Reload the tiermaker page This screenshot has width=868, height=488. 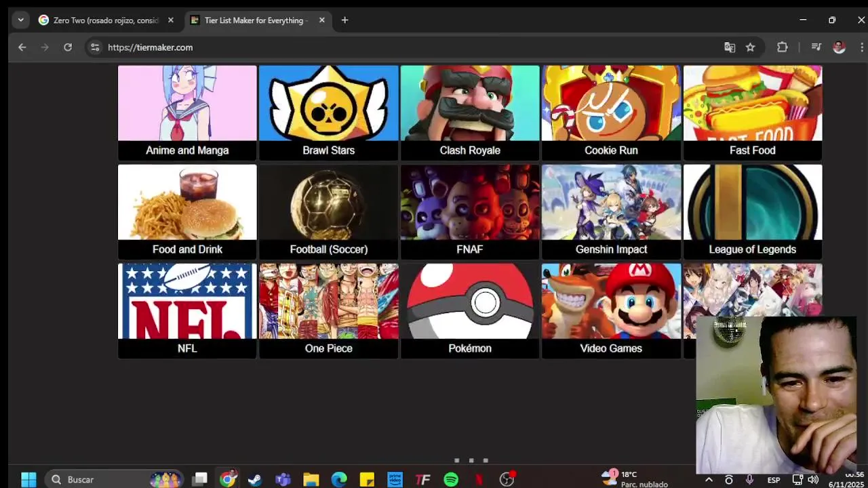tap(68, 47)
